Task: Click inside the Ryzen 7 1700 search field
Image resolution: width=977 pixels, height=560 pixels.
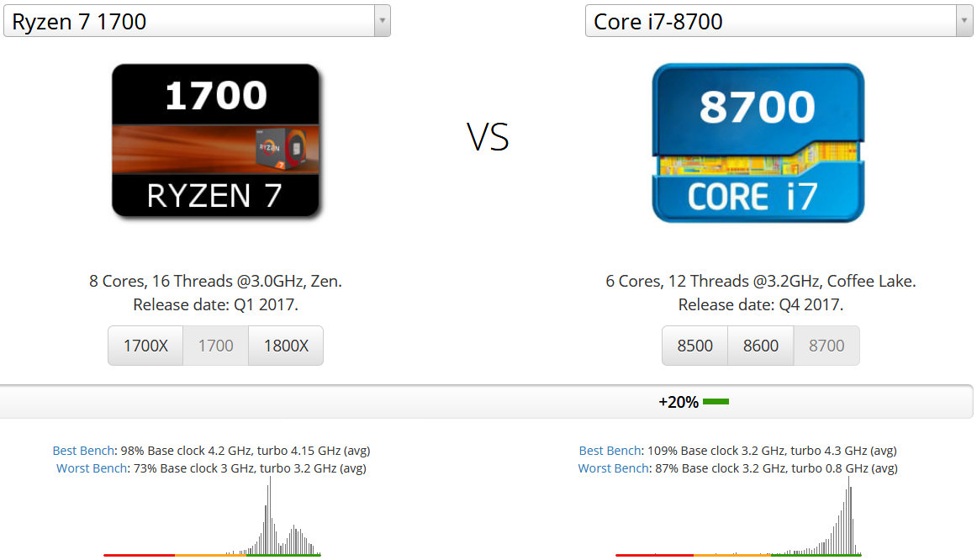Action: tap(168, 20)
